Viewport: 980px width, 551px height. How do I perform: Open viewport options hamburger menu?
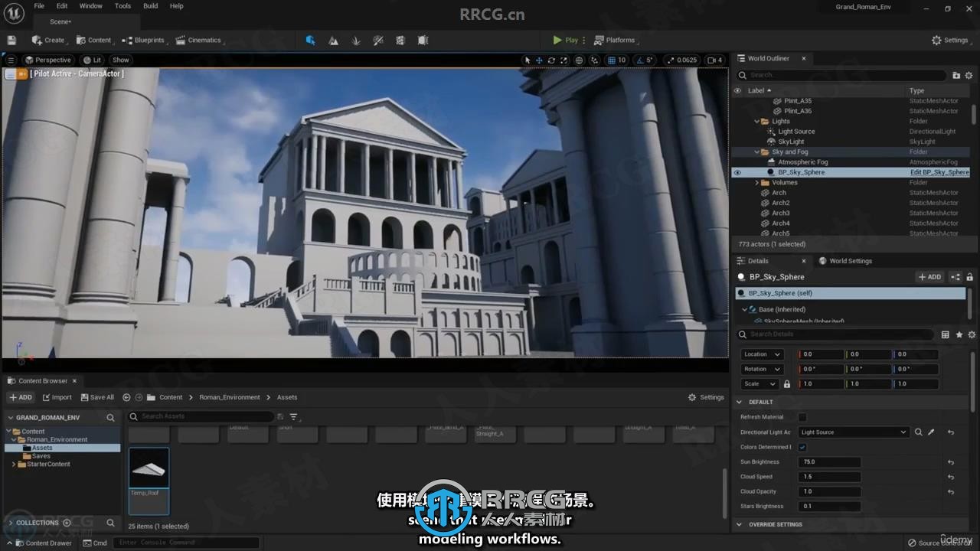tap(10, 60)
